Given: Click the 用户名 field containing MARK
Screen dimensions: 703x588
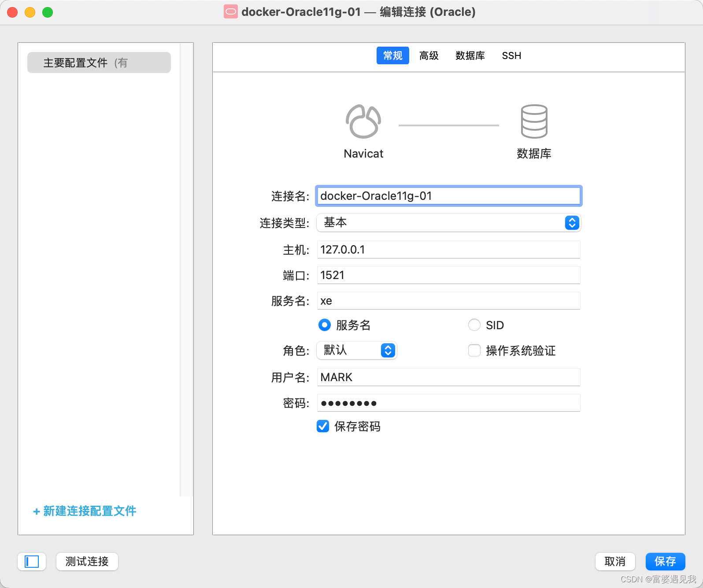Looking at the screenshot, I should [x=448, y=377].
